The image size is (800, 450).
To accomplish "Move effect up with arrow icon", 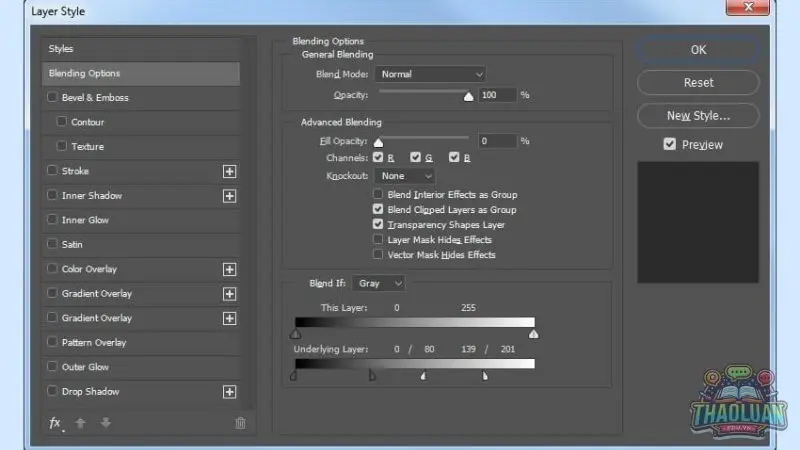I will pyautogui.click(x=81, y=423).
